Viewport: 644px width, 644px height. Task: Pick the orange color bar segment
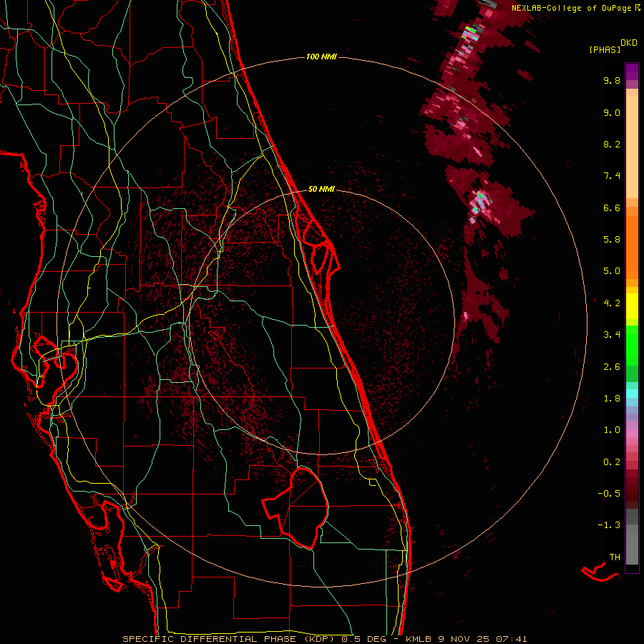[x=632, y=247]
